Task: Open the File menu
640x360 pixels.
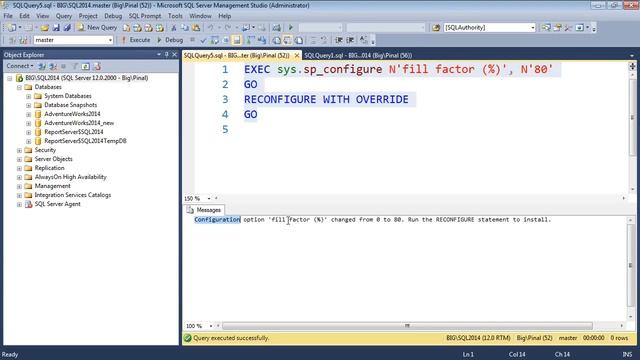Action: pyautogui.click(x=8, y=16)
